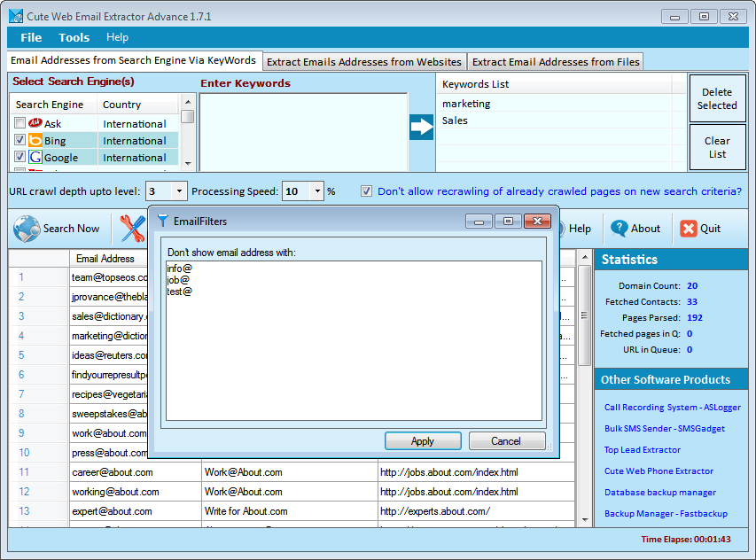Click the blue arrow to add keywords

[x=421, y=127]
